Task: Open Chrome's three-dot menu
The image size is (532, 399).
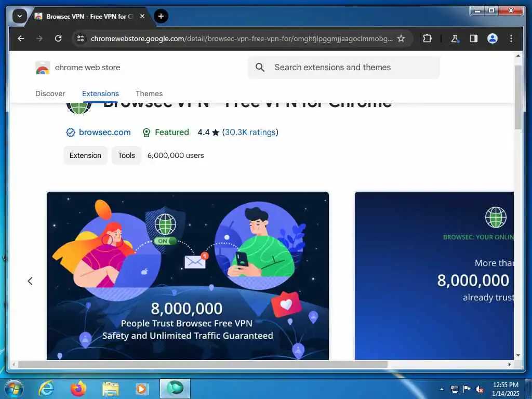Action: click(x=511, y=38)
